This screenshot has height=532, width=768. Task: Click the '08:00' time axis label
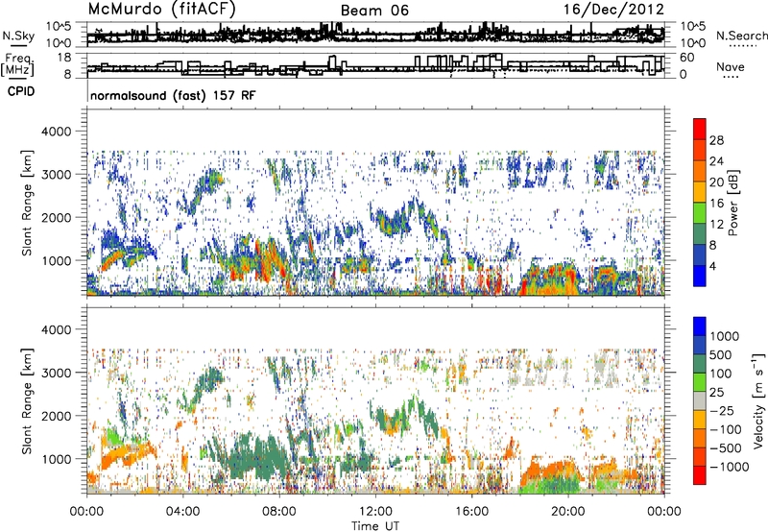pos(279,512)
